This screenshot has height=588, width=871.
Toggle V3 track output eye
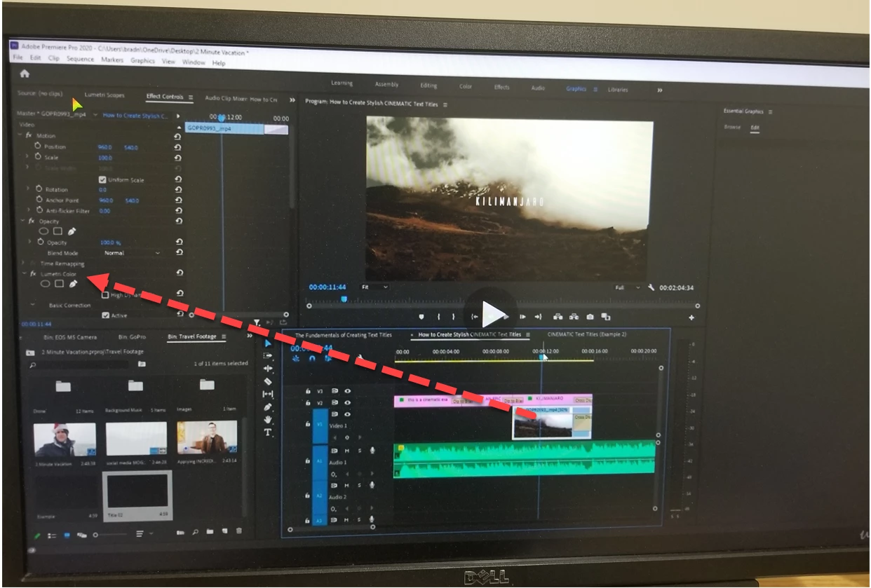[x=347, y=391]
